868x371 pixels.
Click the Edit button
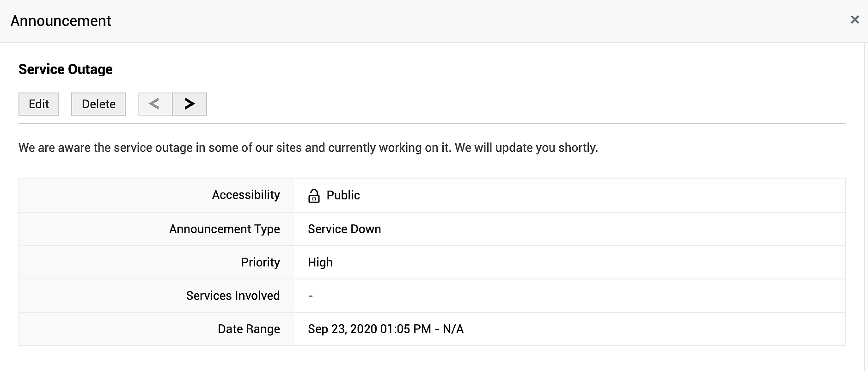point(39,104)
